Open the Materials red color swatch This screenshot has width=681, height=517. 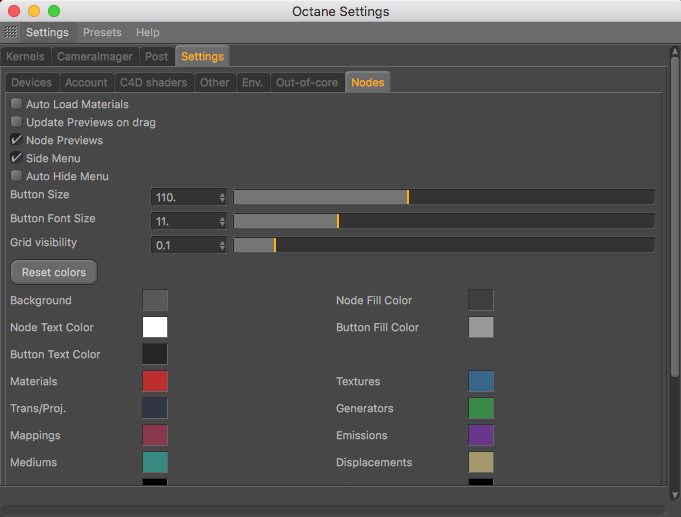(155, 381)
